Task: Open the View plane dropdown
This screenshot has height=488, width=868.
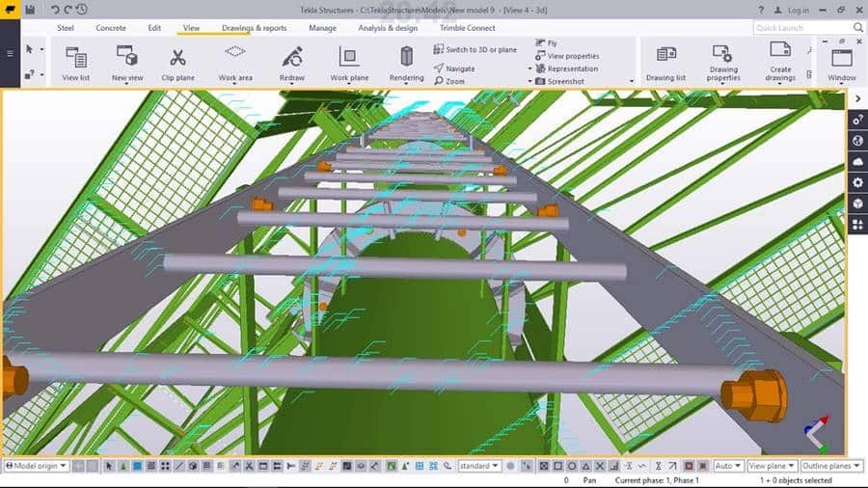Action: (x=773, y=466)
